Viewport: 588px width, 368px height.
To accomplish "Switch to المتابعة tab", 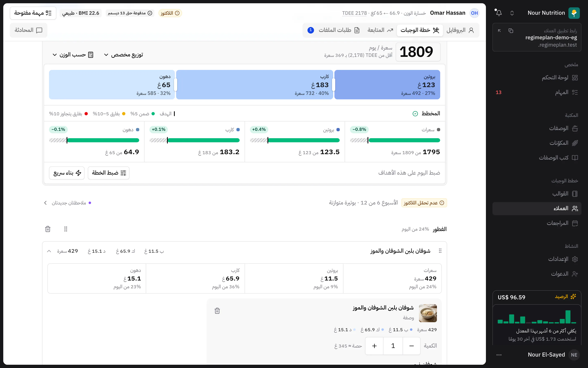I will [380, 30].
